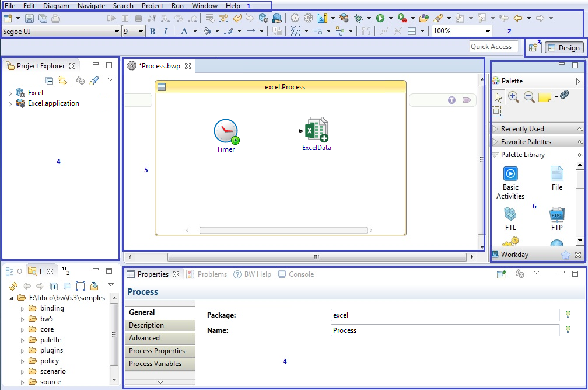
Task: Open the Basic Activities palette
Action: (510, 173)
